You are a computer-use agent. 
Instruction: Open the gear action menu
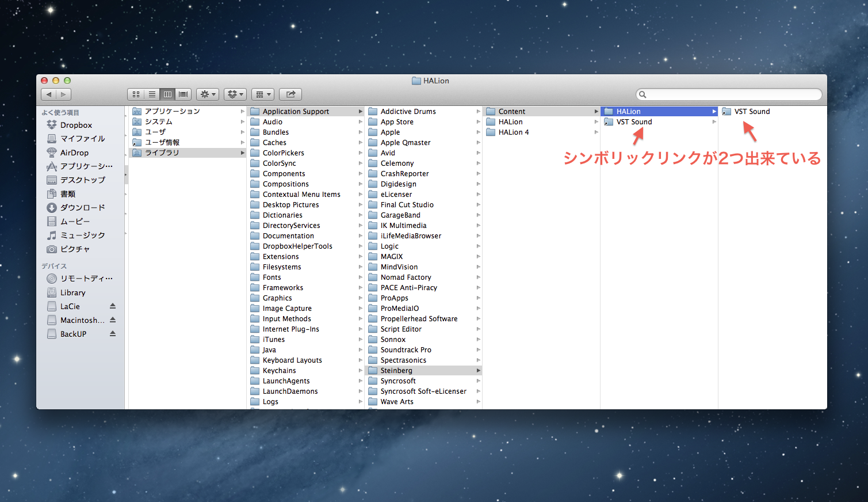coord(208,94)
